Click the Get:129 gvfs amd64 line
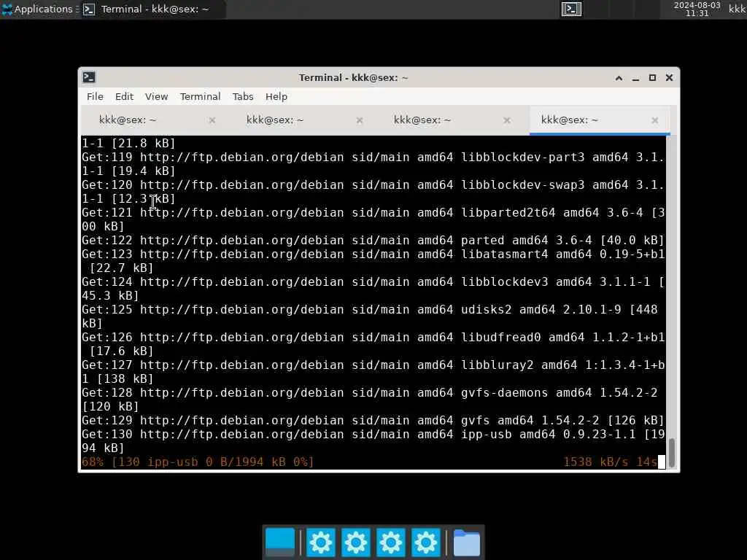The width and height of the screenshot is (747, 560). (x=373, y=420)
